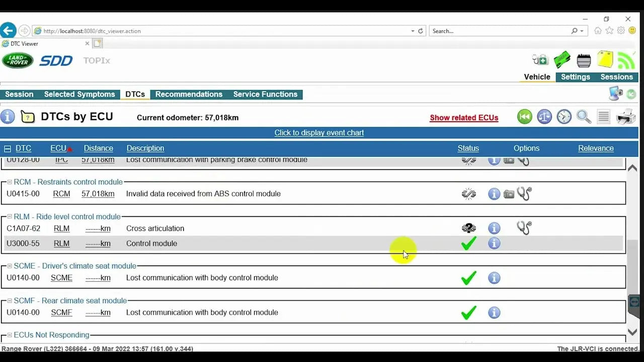Click the camera snapshot icon for U0415-00
The height and width of the screenshot is (362, 644).
509,194
